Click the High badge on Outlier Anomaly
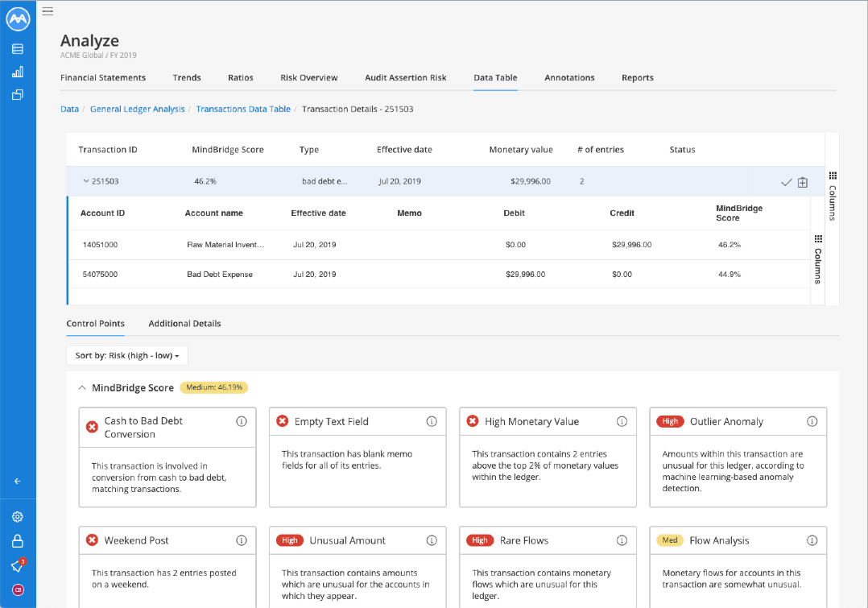Image resolution: width=868 pixels, height=608 pixels. (670, 421)
